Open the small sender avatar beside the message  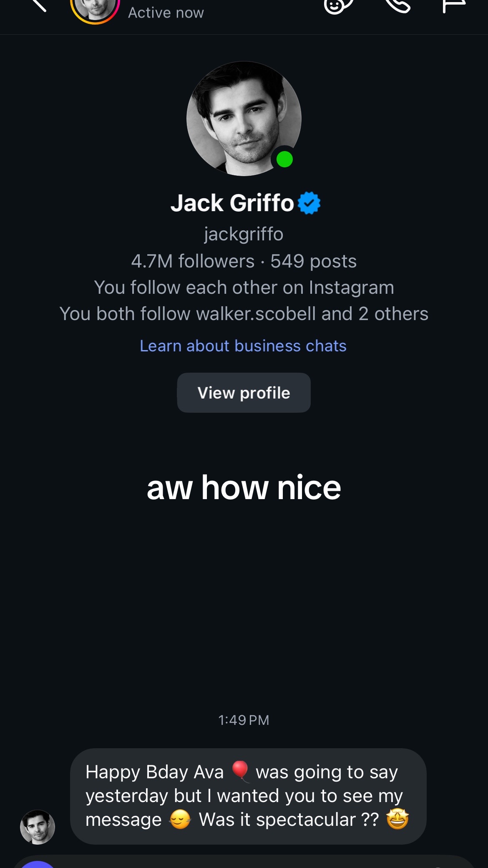(38, 827)
